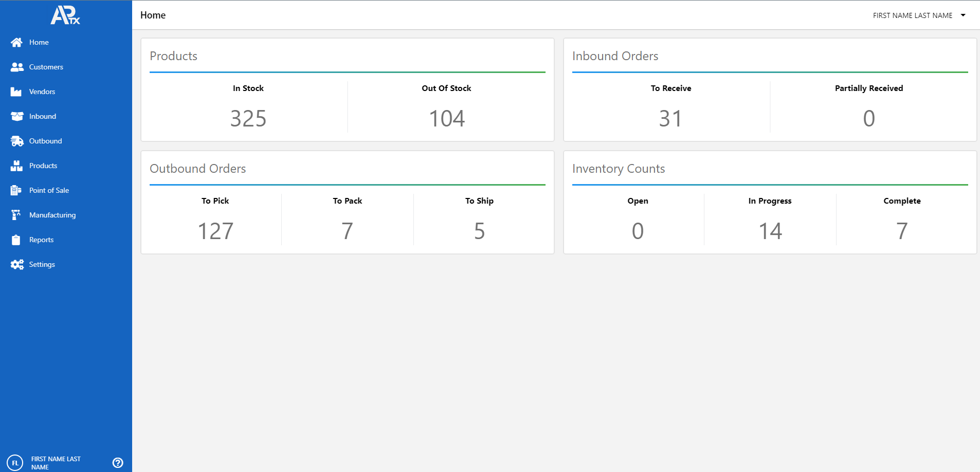Click the FL user avatar circle

(x=15, y=463)
